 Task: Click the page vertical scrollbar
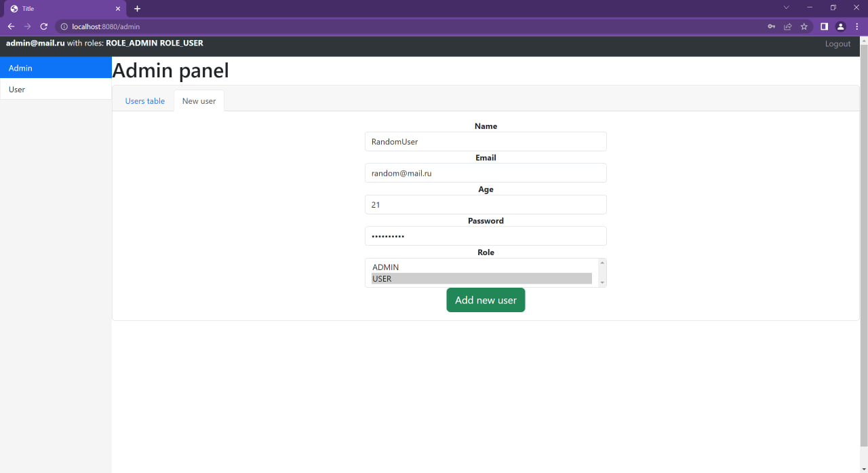click(x=864, y=245)
